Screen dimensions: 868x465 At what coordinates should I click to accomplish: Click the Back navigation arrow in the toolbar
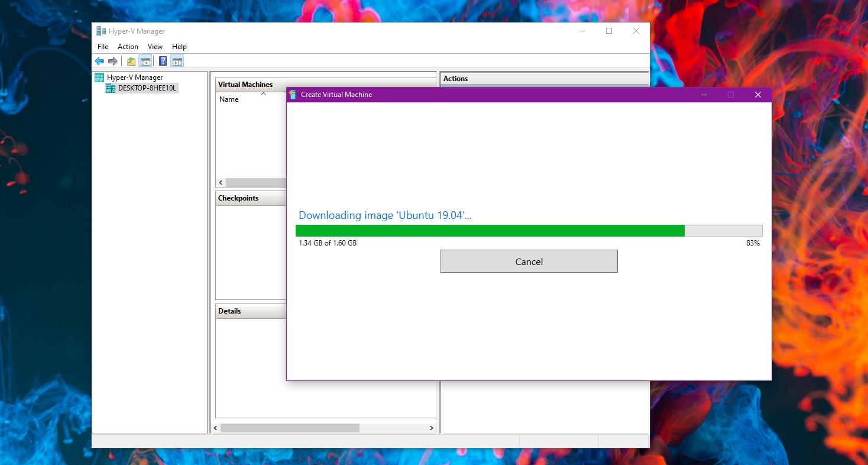99,61
